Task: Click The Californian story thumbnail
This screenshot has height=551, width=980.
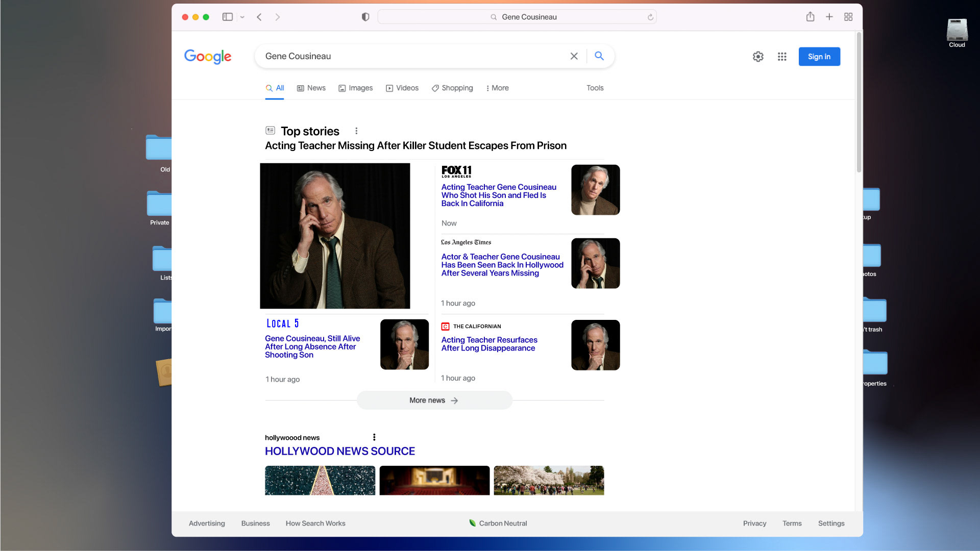Action: coord(595,345)
